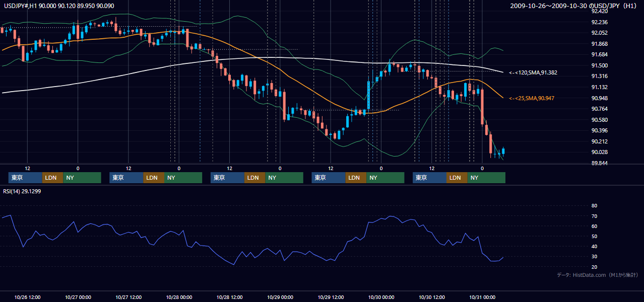
Task: Click price axis value 92.052
Action: (600, 33)
